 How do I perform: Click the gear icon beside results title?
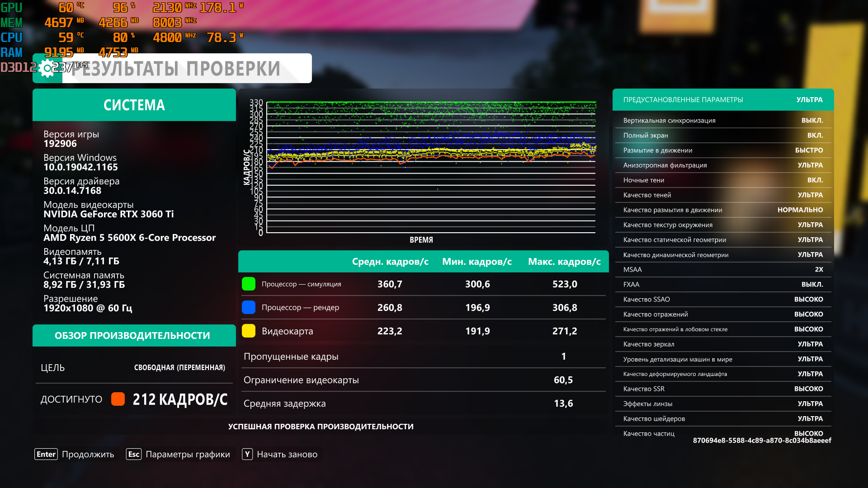point(47,69)
